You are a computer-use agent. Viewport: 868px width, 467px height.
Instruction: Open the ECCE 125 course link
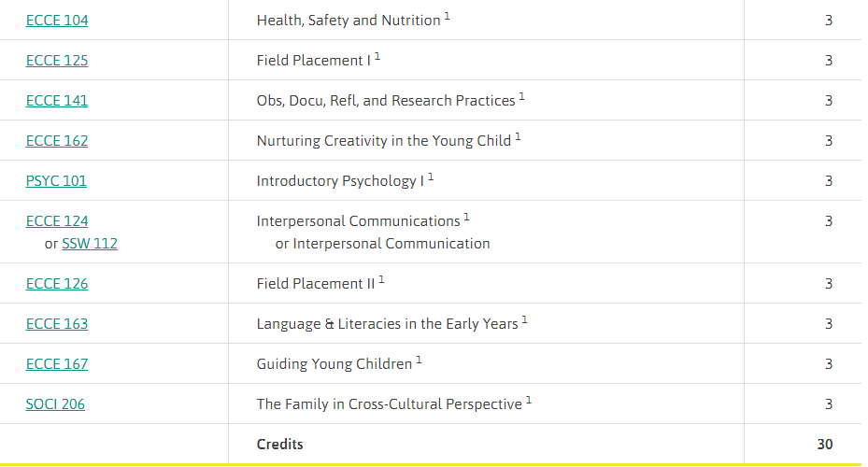(57, 61)
